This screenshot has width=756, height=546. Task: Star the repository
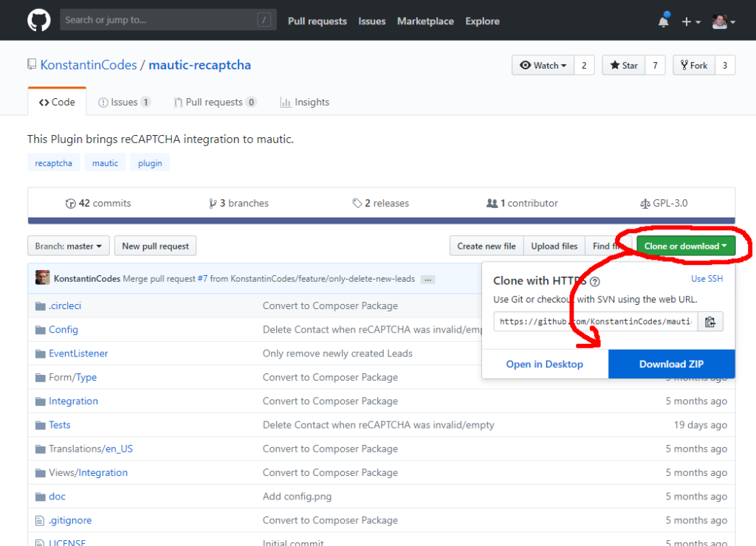[623, 66]
